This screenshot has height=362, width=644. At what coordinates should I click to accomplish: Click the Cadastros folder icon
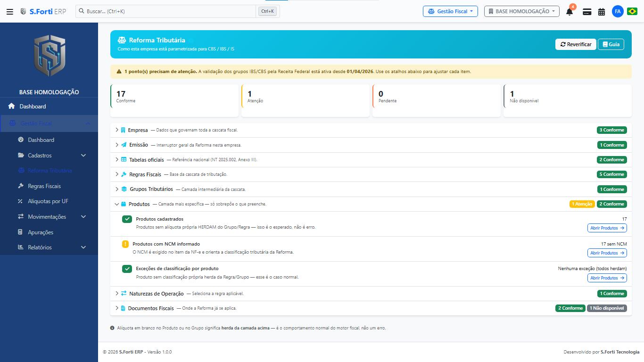coord(21,156)
